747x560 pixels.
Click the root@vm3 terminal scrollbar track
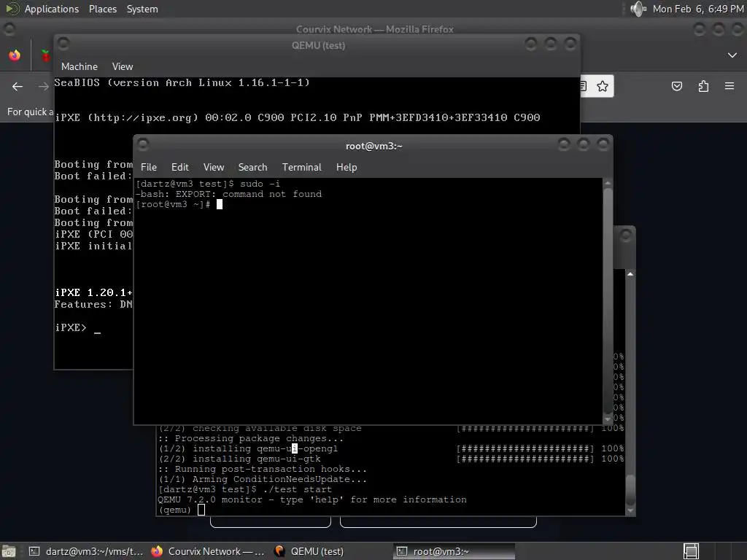coord(608,301)
